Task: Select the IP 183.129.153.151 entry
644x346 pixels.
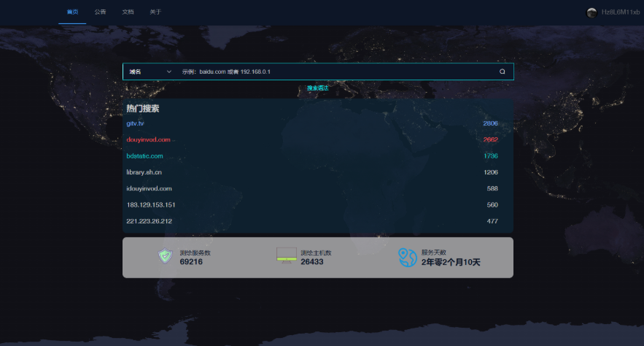Action: (x=151, y=204)
